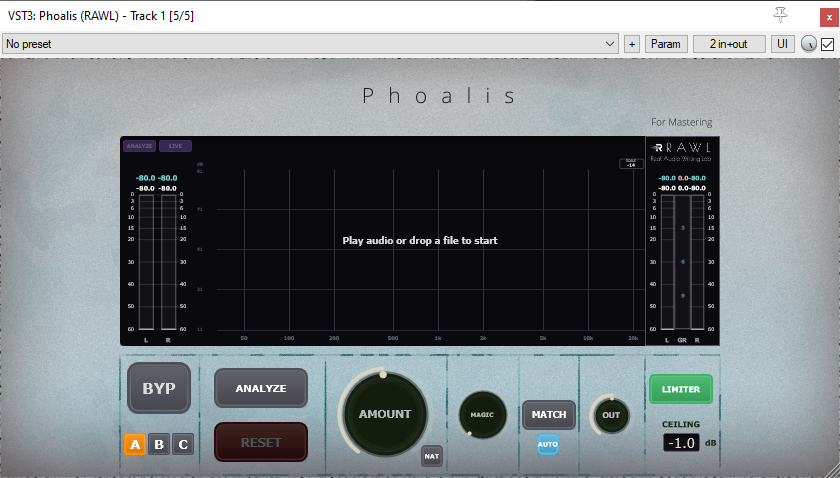This screenshot has height=478, width=840.
Task: Open the No preset dropdown
Action: 310,44
